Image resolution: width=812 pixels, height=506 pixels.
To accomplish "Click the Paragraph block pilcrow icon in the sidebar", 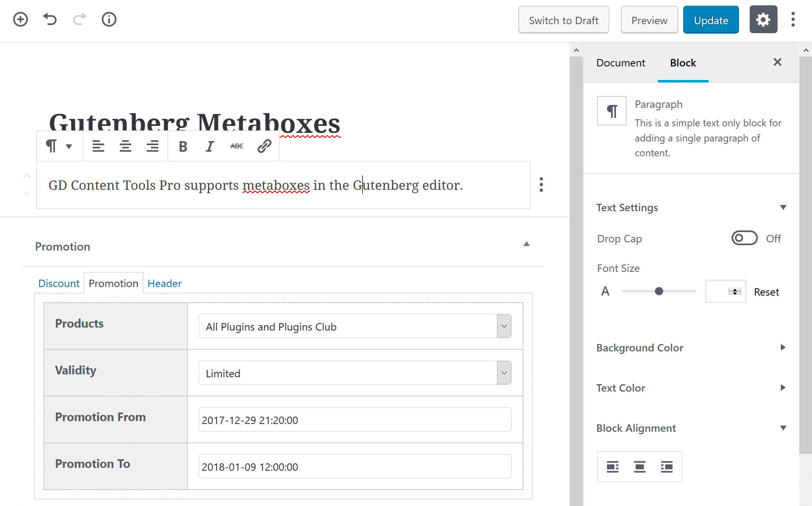I will [612, 111].
